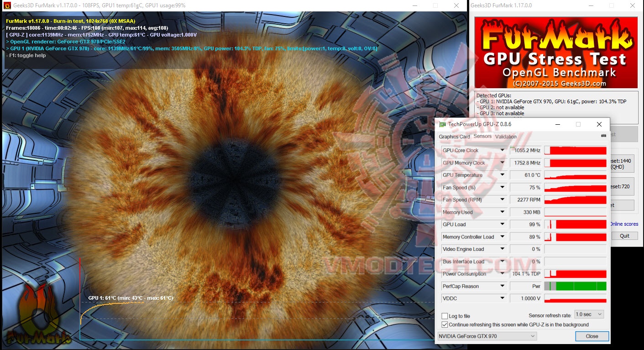This screenshot has height=350, width=644.
Task: Click the 'Detected GPUs:' heading text
Action: tap(494, 95)
